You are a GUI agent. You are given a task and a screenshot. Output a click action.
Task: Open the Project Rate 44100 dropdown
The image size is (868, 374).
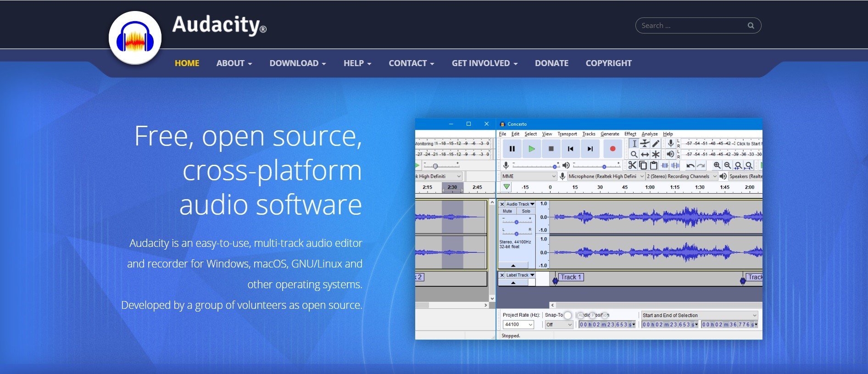click(518, 324)
